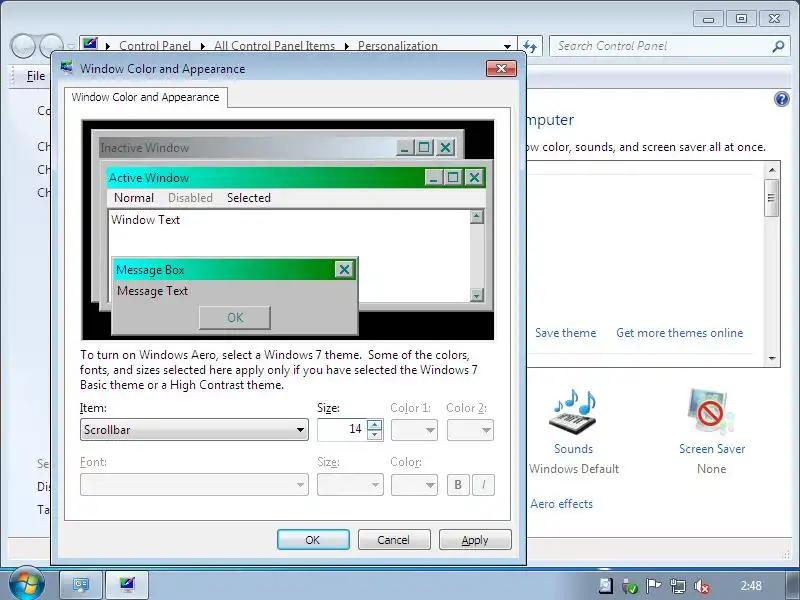Open Sounds settings icon in Personalization
This screenshot has width=800, height=600.
tap(573, 414)
